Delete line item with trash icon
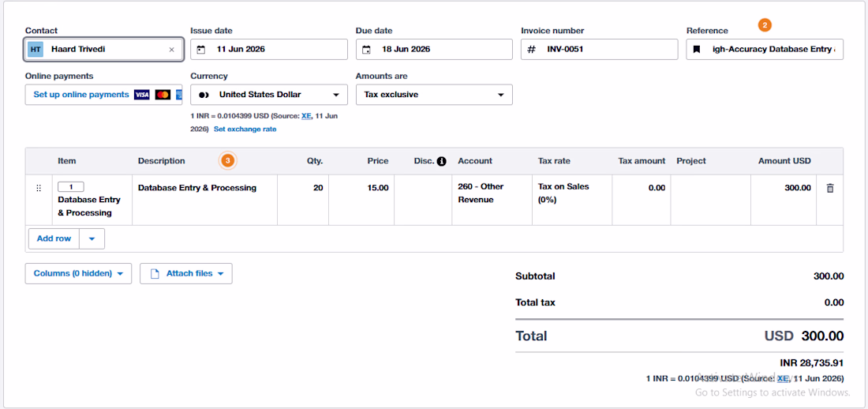This screenshot has width=868, height=409. (x=830, y=189)
